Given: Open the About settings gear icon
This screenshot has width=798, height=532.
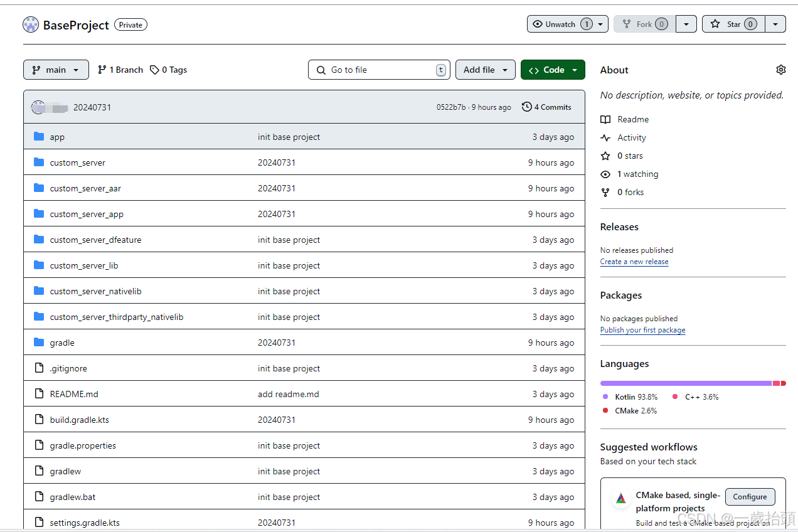Looking at the screenshot, I should click(780, 70).
